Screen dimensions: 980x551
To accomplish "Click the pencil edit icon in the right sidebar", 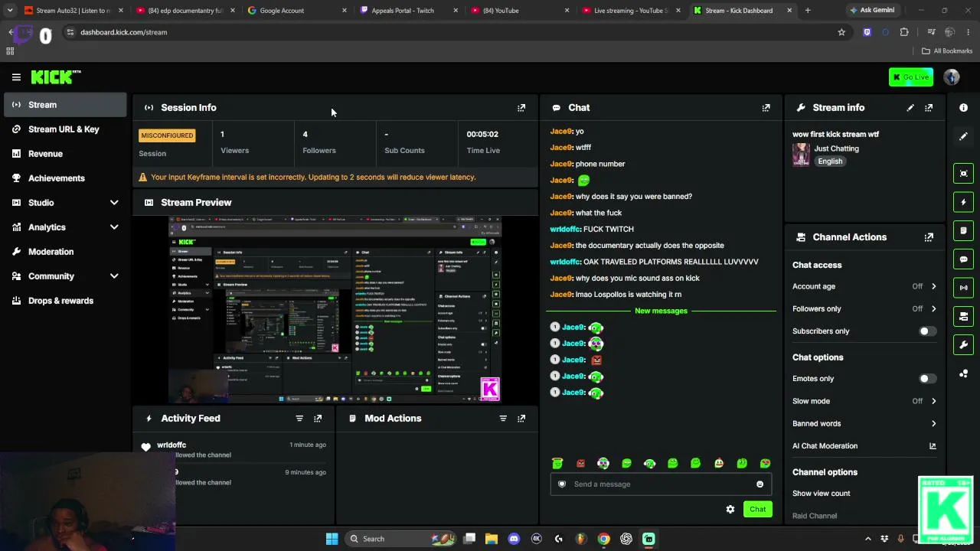I will (963, 136).
